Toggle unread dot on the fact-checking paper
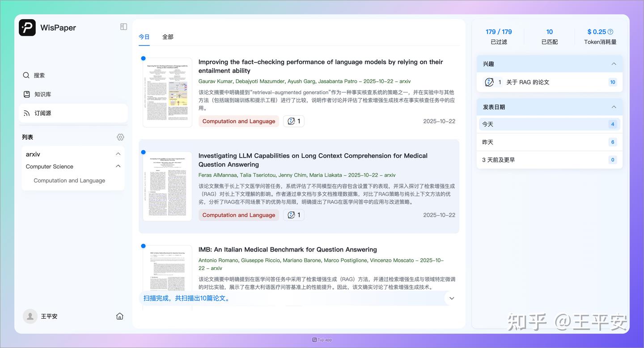Image resolution: width=644 pixels, height=348 pixels. click(144, 58)
